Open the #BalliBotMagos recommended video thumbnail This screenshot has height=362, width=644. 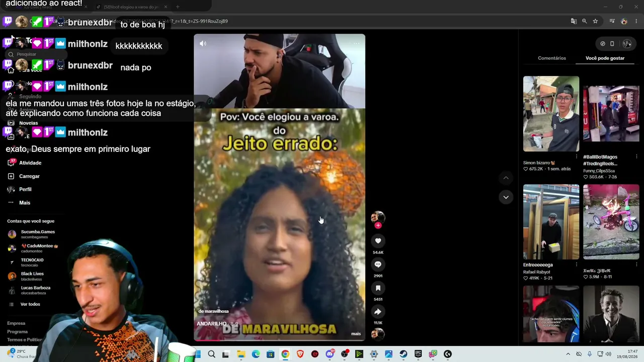pos(611,114)
